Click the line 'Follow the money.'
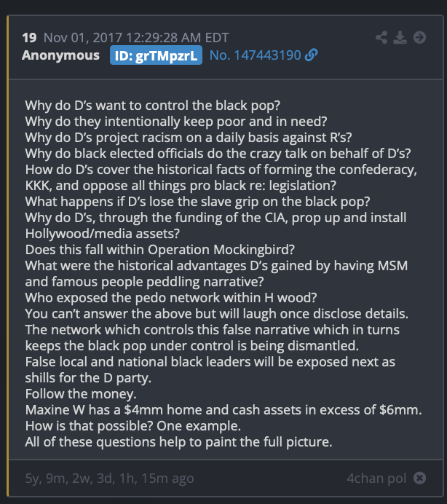The image size is (447, 504). tap(81, 394)
